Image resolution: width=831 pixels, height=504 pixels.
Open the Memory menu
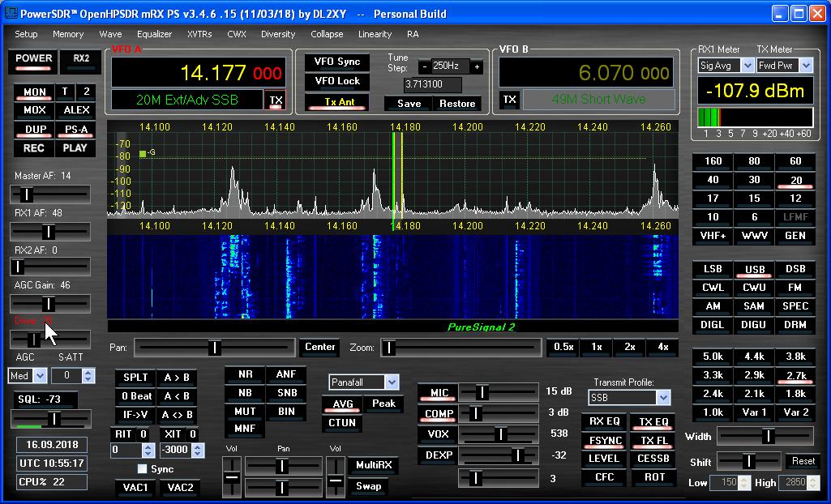tap(68, 34)
